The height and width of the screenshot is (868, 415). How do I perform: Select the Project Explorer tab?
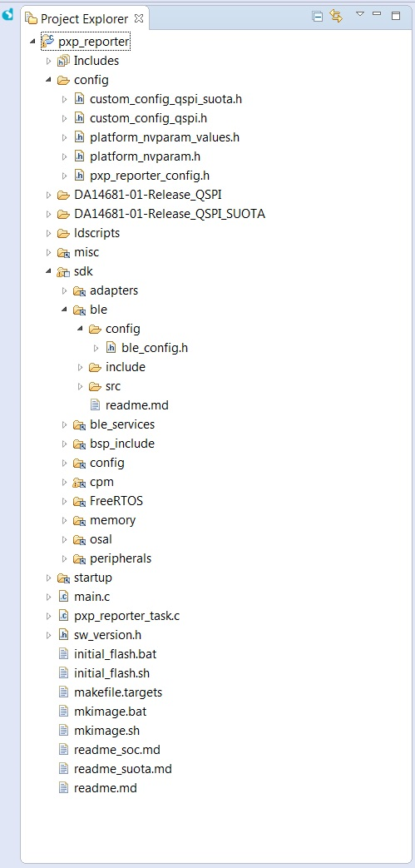click(85, 19)
